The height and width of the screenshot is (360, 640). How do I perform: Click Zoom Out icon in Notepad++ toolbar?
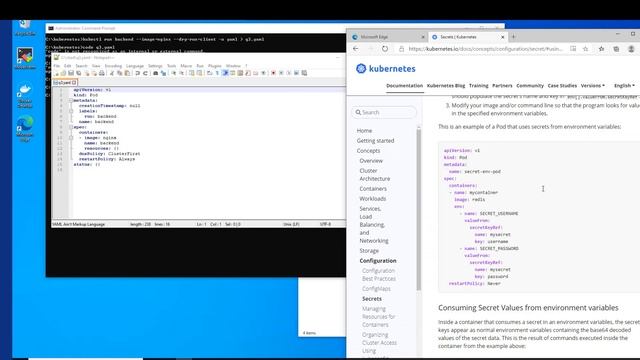[181, 73]
